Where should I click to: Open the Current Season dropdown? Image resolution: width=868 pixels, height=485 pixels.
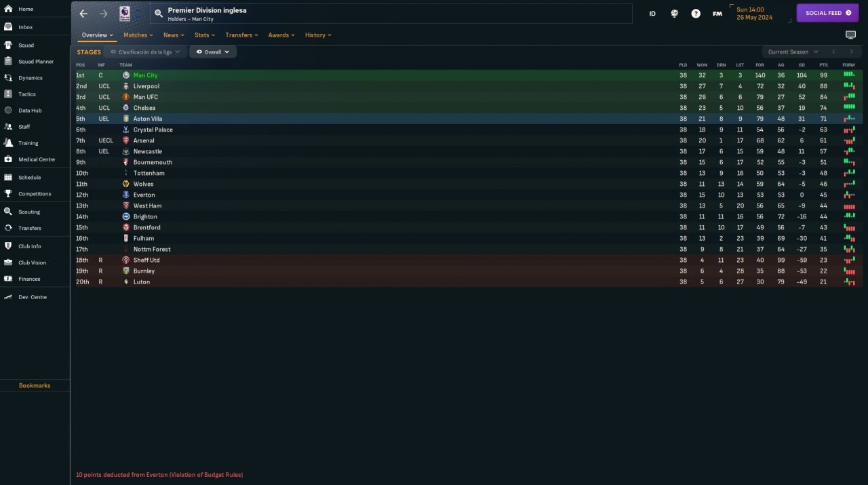click(x=793, y=52)
